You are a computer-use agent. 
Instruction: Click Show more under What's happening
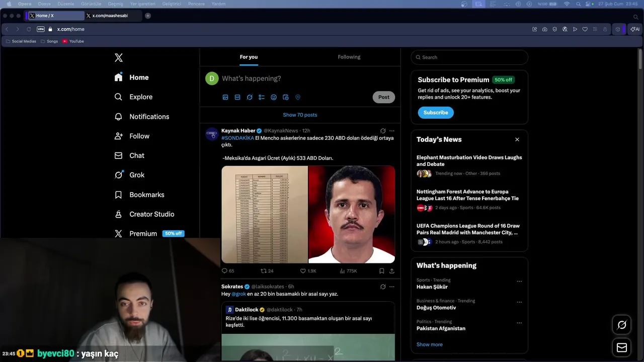pyautogui.click(x=430, y=345)
